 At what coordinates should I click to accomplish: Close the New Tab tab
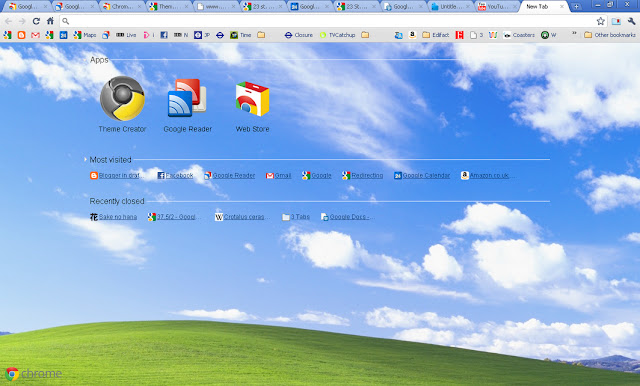[562, 7]
